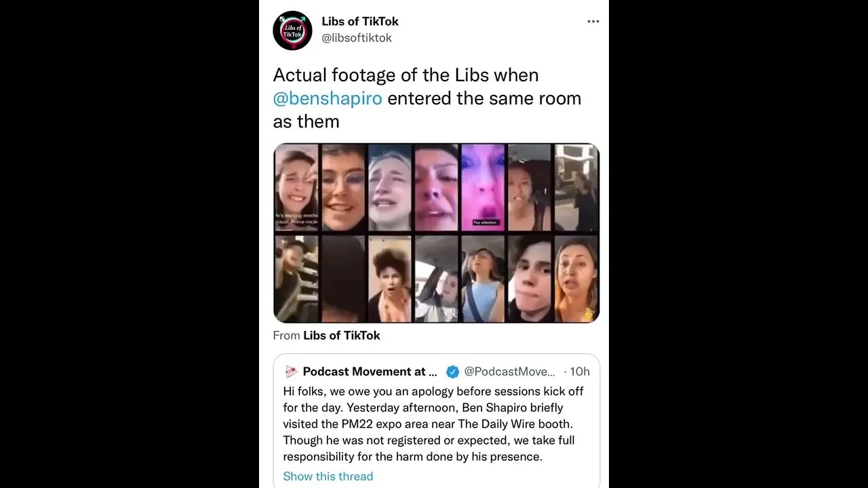The image size is (868, 488).
Task: Open the three-dot tweet options menu
Action: tap(593, 22)
